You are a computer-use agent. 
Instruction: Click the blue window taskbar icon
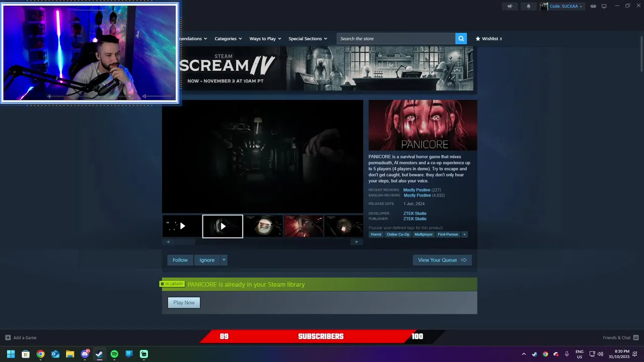point(129,354)
